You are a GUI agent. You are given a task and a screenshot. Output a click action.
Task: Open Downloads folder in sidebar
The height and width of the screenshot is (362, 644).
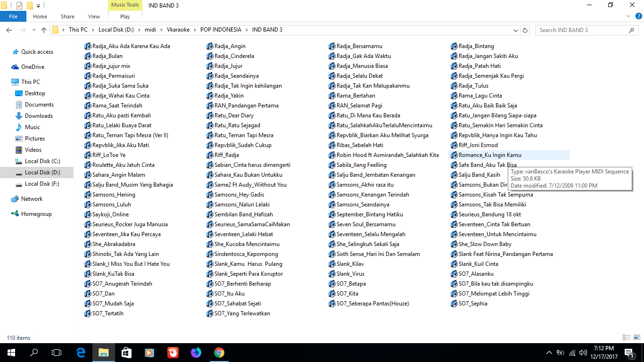point(39,116)
